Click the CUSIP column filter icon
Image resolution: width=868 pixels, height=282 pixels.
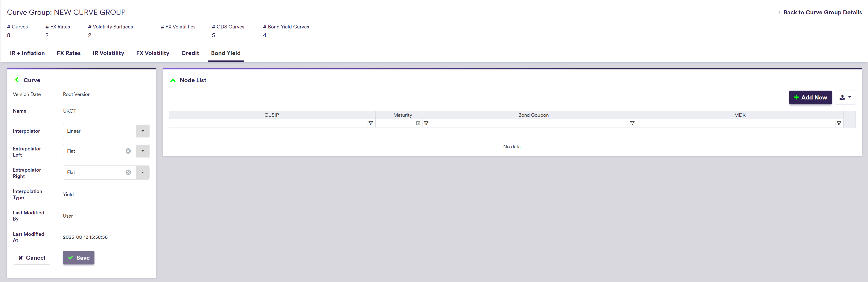pos(370,123)
